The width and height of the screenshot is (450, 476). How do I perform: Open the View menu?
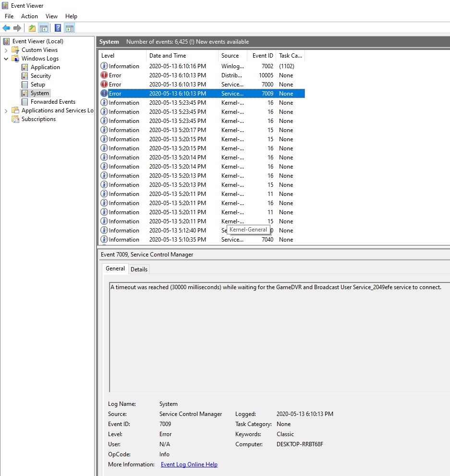click(x=51, y=16)
